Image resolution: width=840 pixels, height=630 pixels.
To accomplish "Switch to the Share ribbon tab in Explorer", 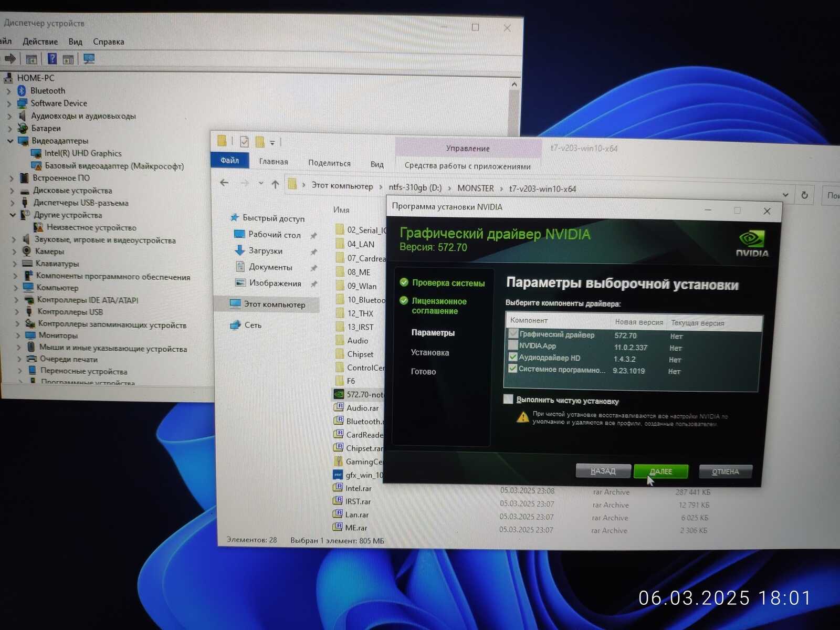I will tap(329, 163).
